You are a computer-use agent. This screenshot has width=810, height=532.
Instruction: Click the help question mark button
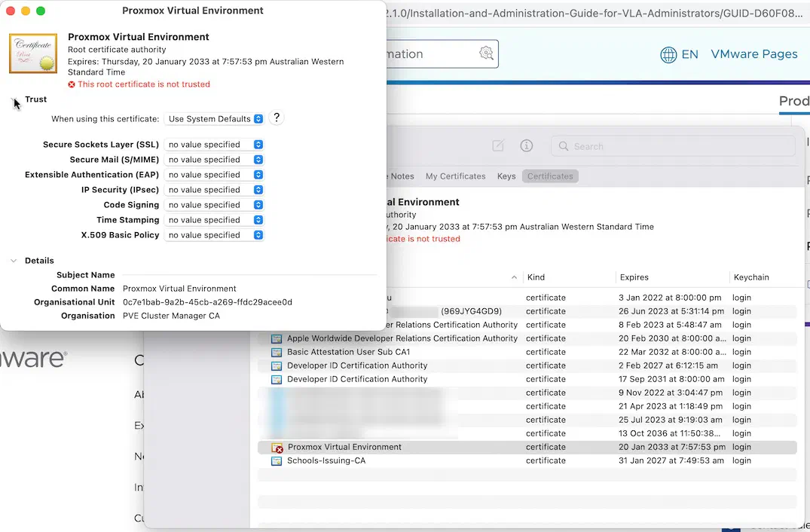[x=277, y=118]
